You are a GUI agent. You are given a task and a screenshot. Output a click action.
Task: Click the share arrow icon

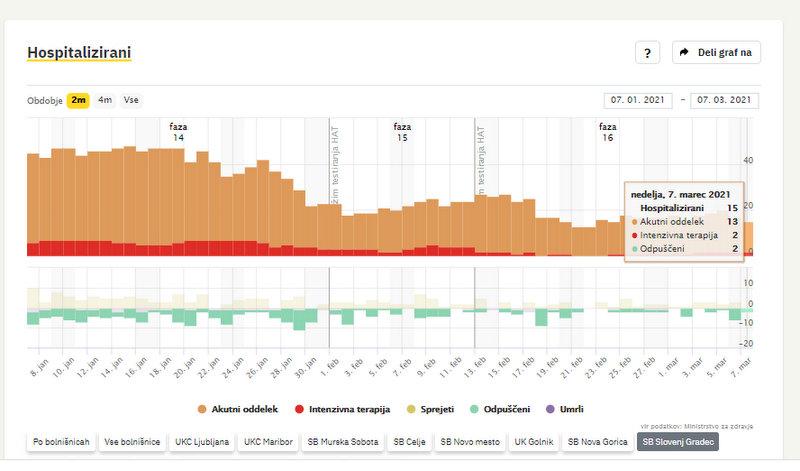685,53
